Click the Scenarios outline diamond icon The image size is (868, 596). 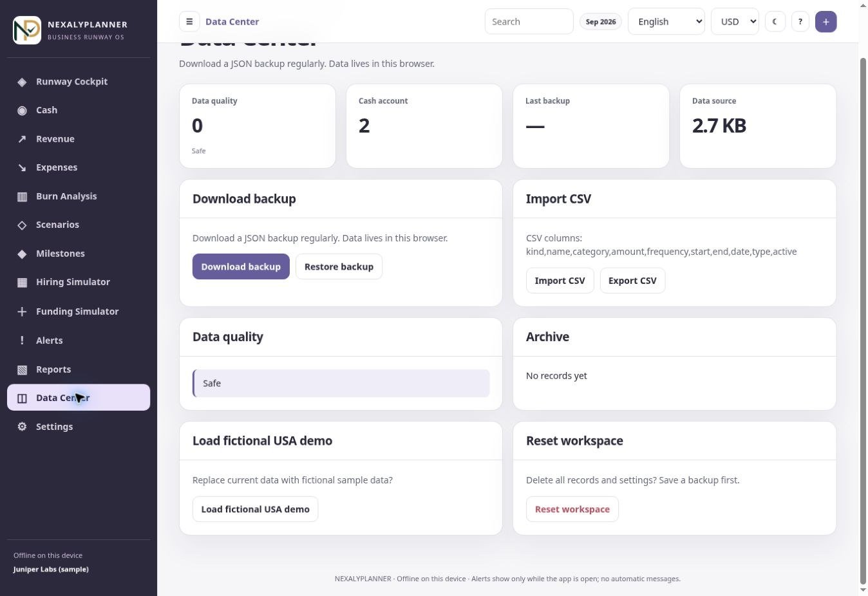coord(22,225)
